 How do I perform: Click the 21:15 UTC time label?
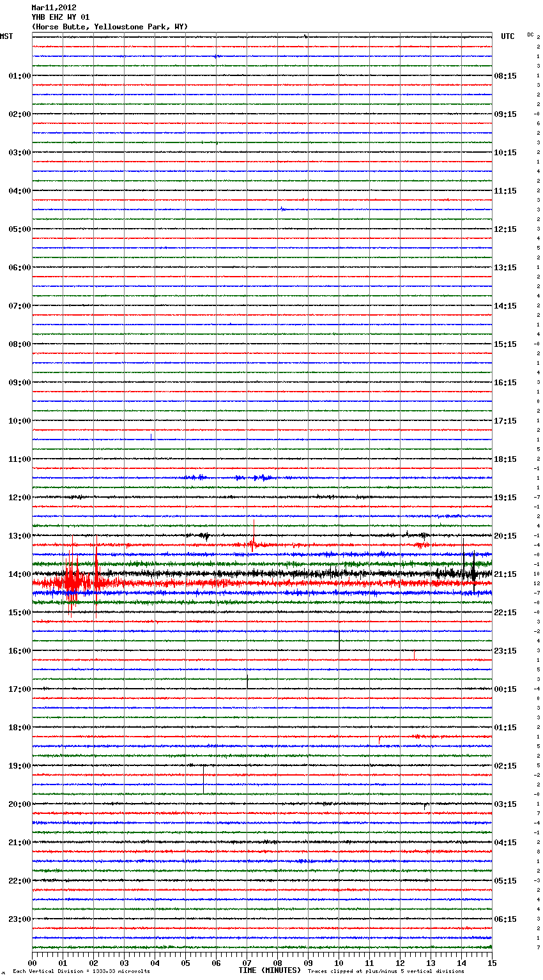pyautogui.click(x=505, y=574)
